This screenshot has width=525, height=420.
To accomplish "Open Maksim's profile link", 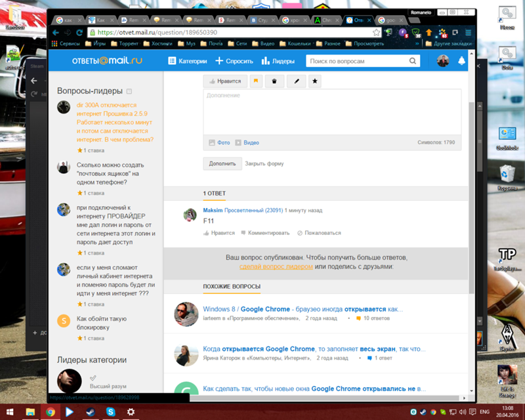I will (213, 211).
